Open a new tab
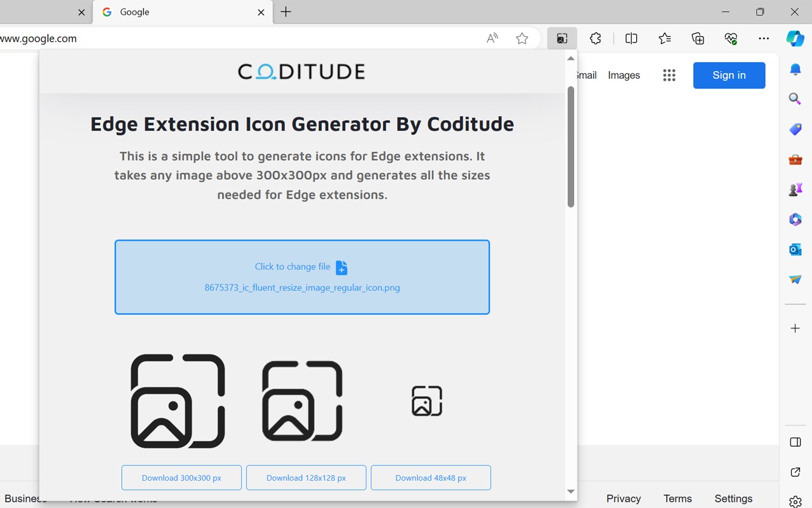Image resolution: width=812 pixels, height=508 pixels. [x=286, y=11]
